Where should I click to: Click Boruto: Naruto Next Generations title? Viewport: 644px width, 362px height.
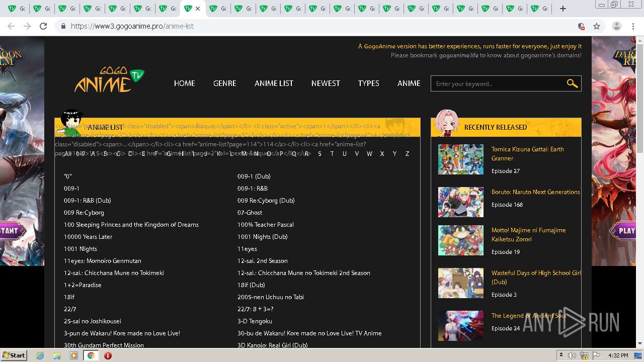pos(535,192)
